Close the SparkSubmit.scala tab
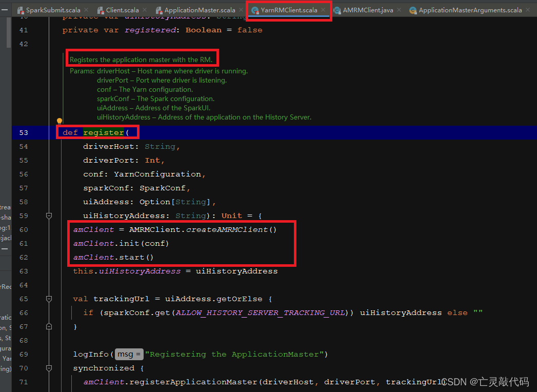This screenshot has height=392, width=537. coord(86,10)
